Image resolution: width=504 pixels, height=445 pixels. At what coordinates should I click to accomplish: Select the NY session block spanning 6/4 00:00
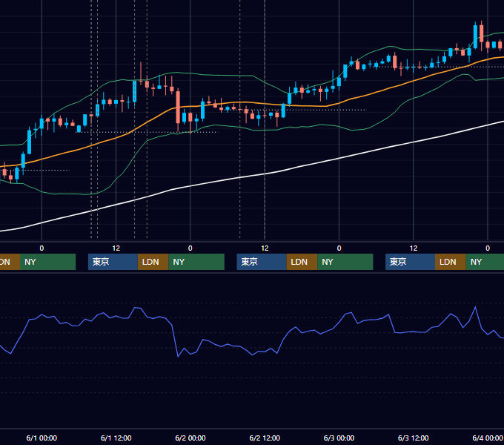pyautogui.click(x=485, y=262)
